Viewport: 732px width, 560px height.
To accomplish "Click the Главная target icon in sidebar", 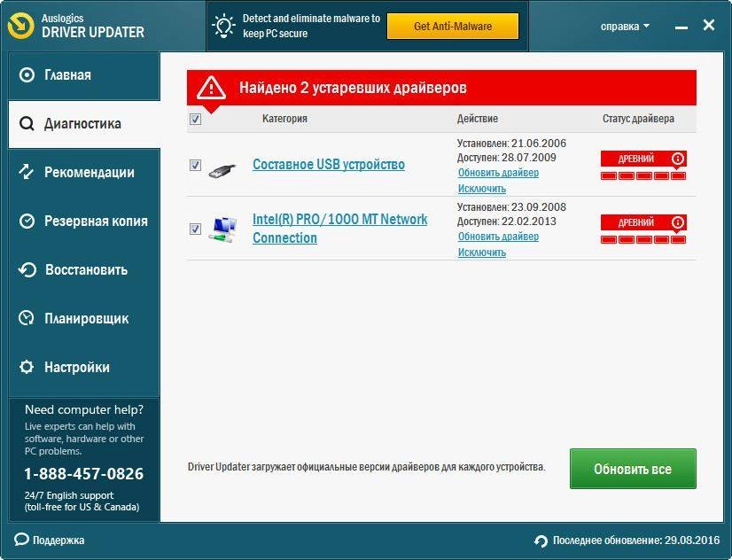I will point(27,74).
